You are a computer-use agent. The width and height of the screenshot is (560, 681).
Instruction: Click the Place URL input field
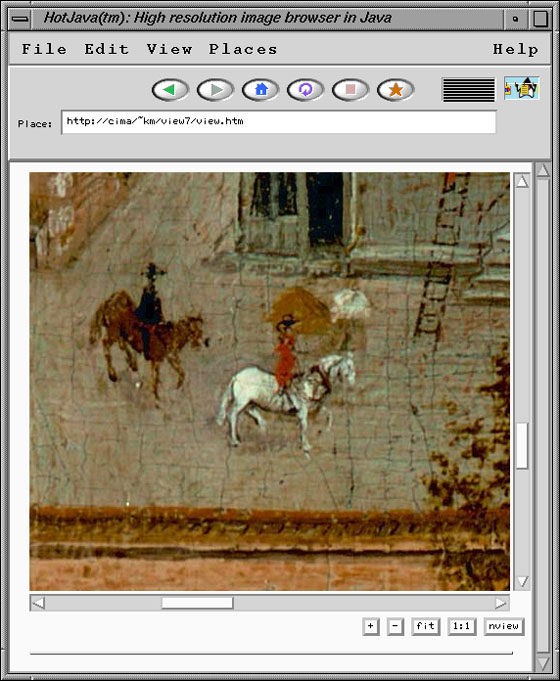pos(278,122)
